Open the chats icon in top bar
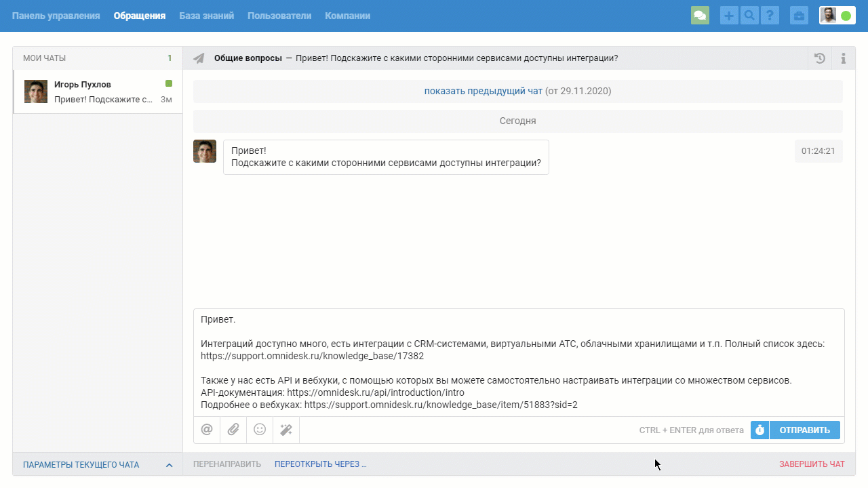Viewport: 868px width, 488px height. pyautogui.click(x=700, y=16)
